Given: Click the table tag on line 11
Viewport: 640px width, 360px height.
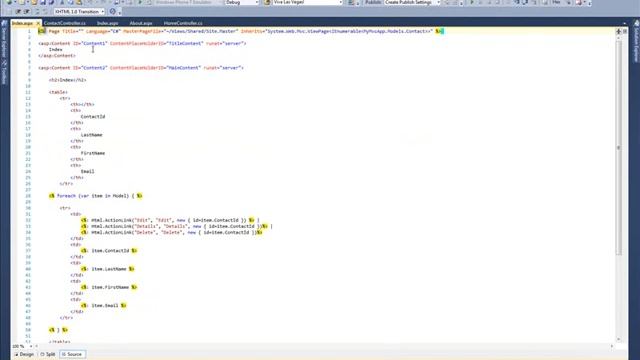Looking at the screenshot, I should click(58, 92).
